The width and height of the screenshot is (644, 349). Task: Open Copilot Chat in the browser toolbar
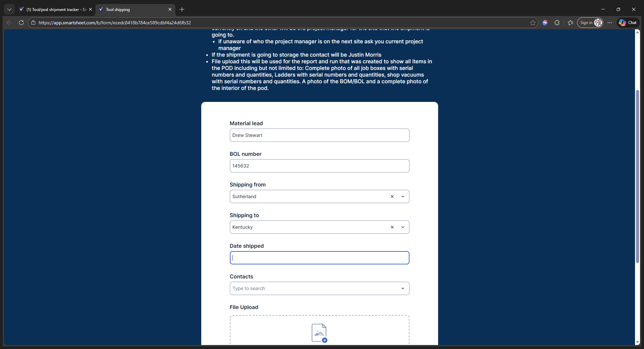pos(628,23)
